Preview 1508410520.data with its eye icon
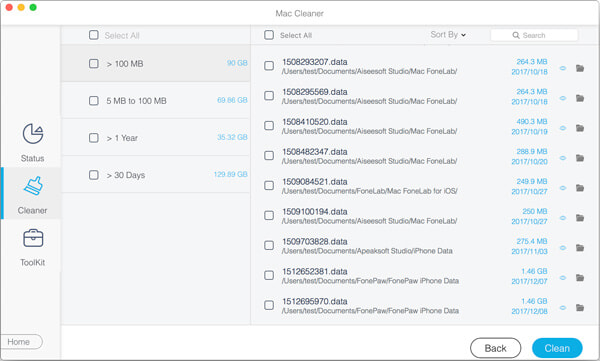This screenshot has width=600, height=361. coord(563,128)
